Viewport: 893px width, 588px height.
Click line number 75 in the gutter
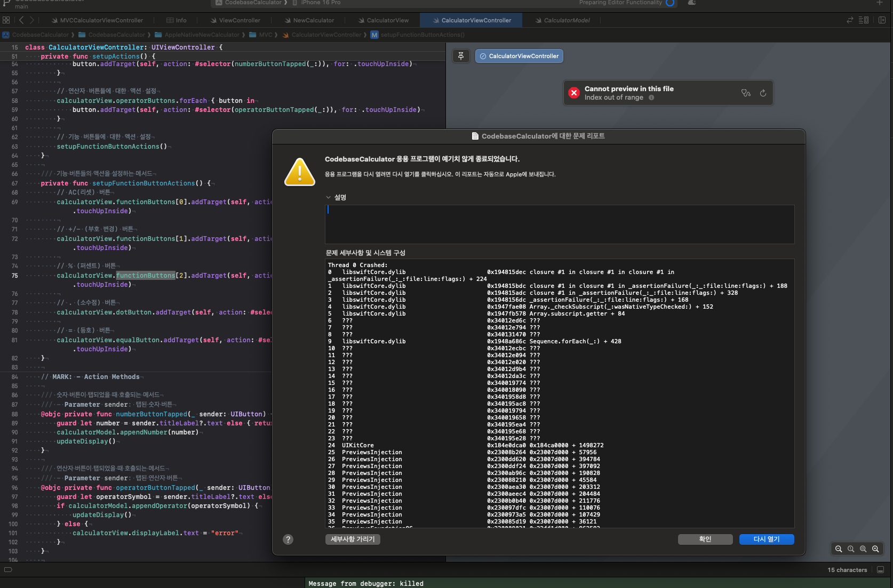tap(14, 276)
